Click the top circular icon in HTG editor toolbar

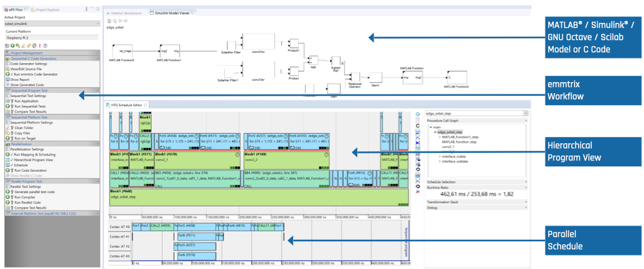tap(418, 114)
